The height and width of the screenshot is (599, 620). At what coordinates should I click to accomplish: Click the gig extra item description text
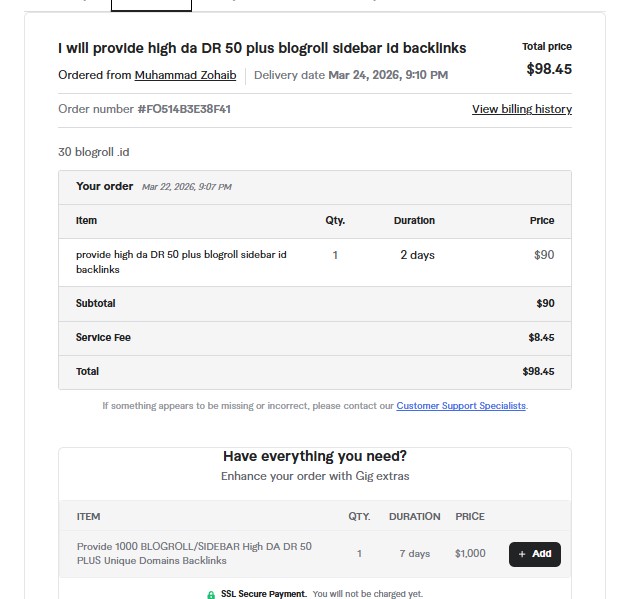(x=194, y=553)
